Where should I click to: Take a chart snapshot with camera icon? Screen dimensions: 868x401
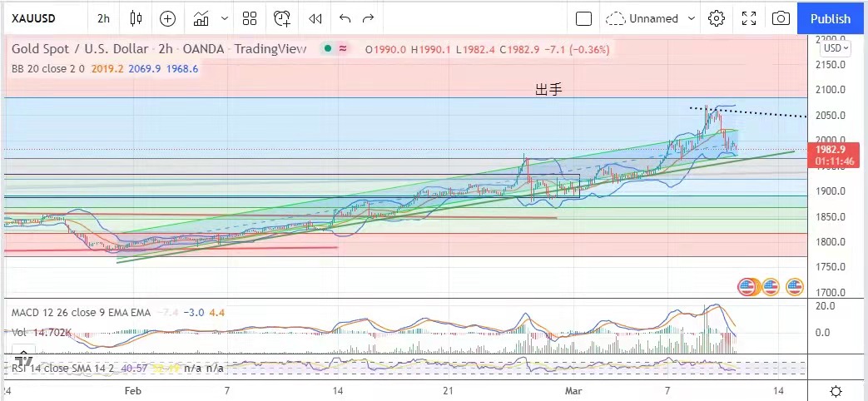coord(781,18)
